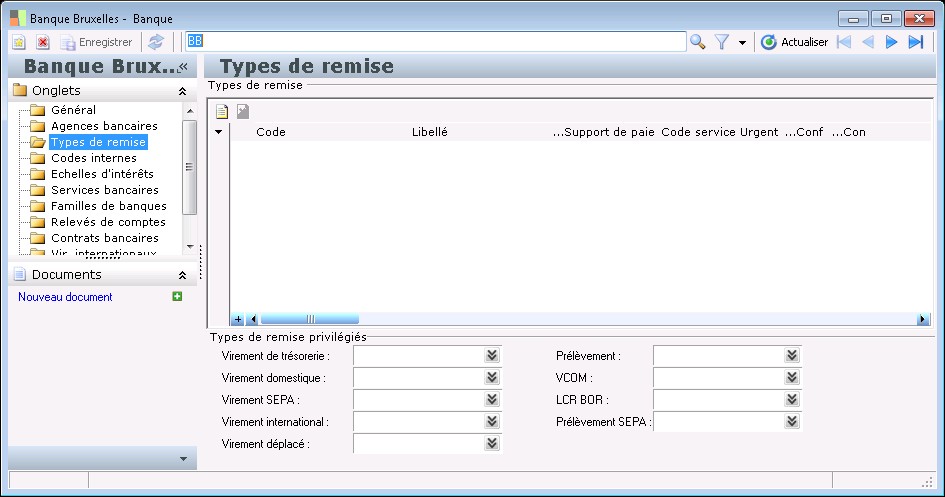This screenshot has height=497, width=945.
Task: Open Codes internes tree item
Action: pyautogui.click(x=94, y=158)
